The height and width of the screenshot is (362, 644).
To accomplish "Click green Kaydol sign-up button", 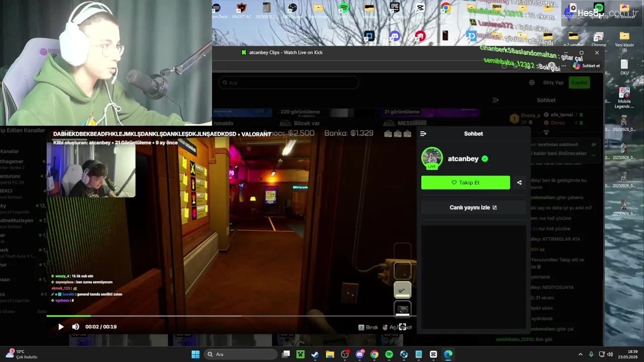I will point(579,82).
